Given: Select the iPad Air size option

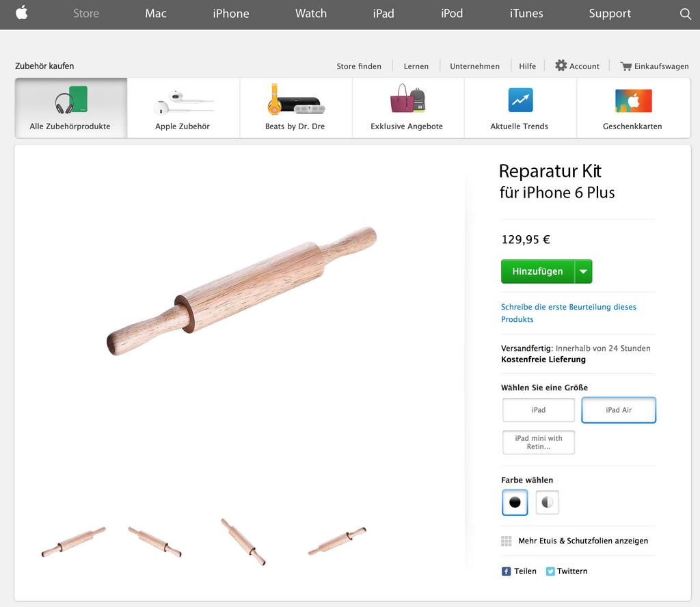Looking at the screenshot, I should (618, 409).
